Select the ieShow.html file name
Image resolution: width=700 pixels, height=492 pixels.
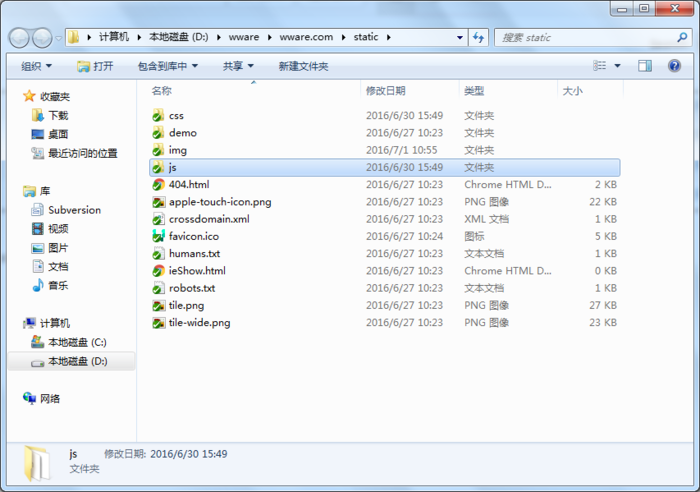[x=197, y=271]
